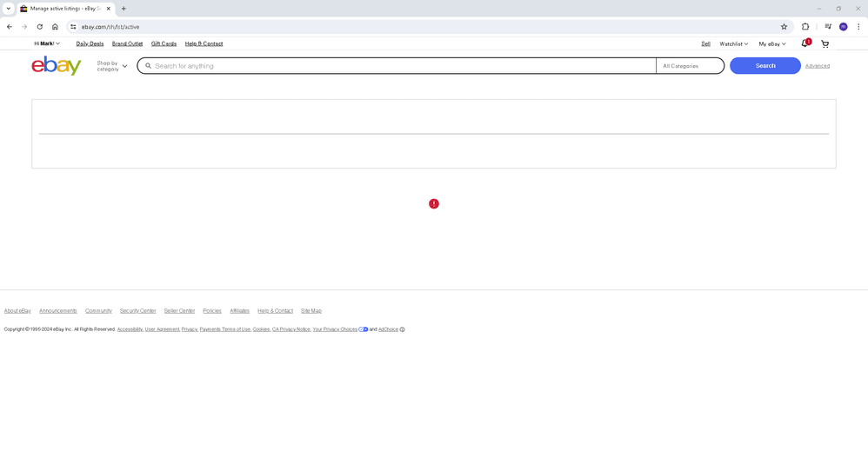This screenshot has width=868, height=471.
Task: Open Daily Deals link
Action: coord(90,43)
